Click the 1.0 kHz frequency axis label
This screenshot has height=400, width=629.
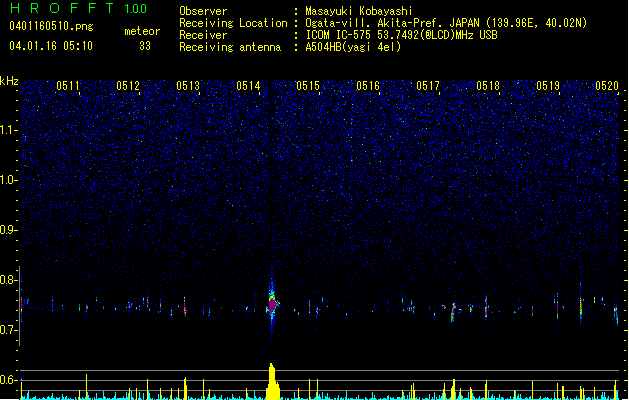[x=8, y=180]
